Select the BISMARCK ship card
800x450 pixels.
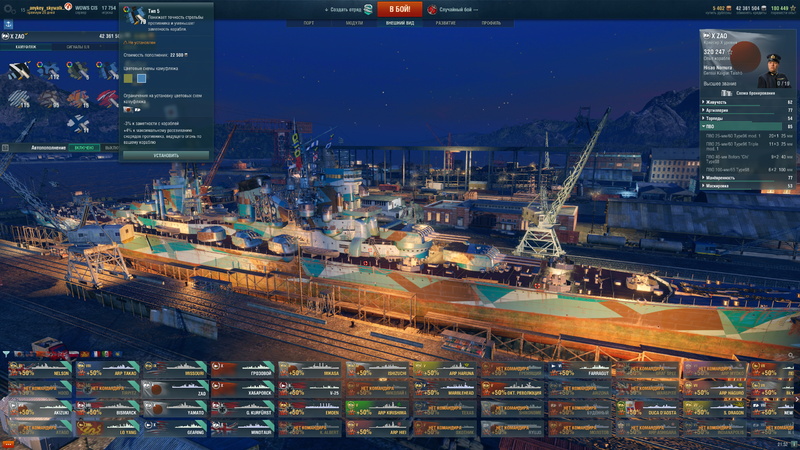pos(107,409)
